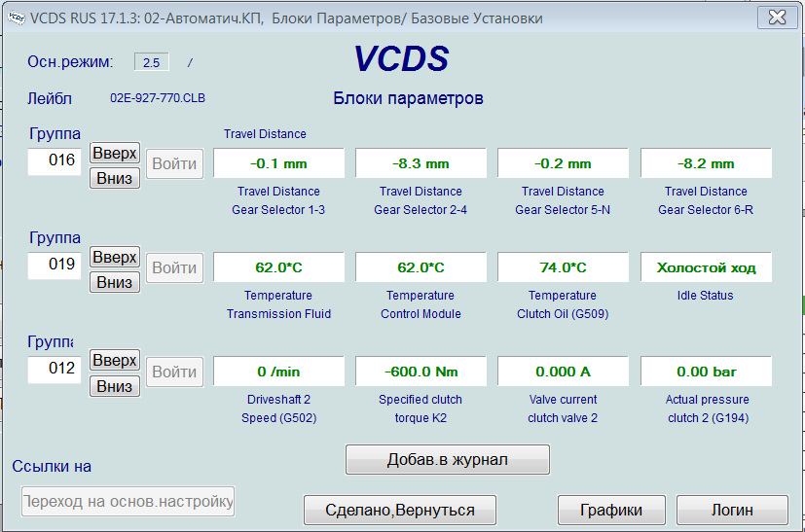Click the 0.000 A valve current value
This screenshot has height=532, width=805.
point(564,372)
